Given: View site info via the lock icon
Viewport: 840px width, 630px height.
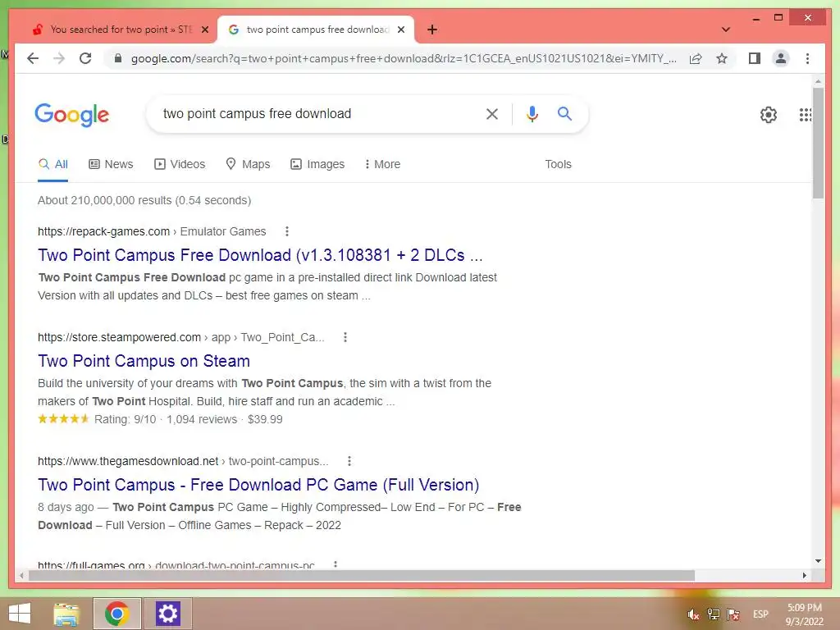Looking at the screenshot, I should pyautogui.click(x=118, y=58).
